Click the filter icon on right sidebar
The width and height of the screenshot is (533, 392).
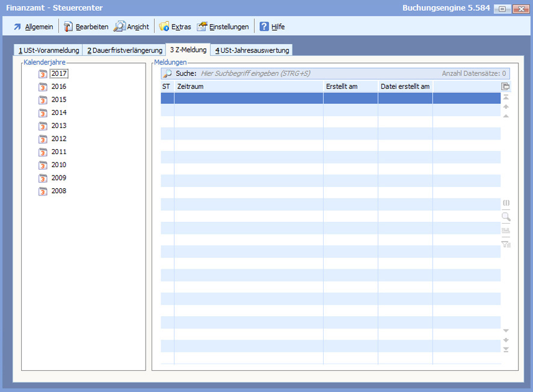click(x=506, y=244)
